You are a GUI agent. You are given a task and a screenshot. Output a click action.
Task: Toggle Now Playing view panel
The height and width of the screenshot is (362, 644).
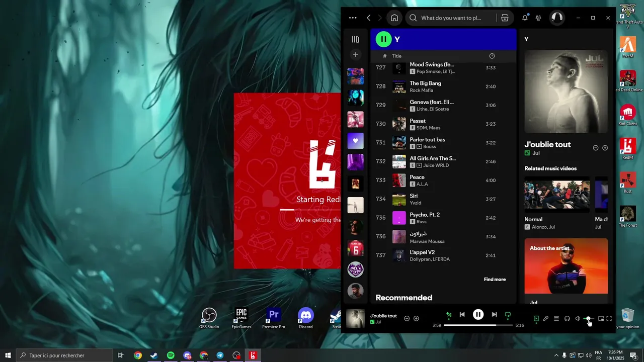[x=536, y=318]
